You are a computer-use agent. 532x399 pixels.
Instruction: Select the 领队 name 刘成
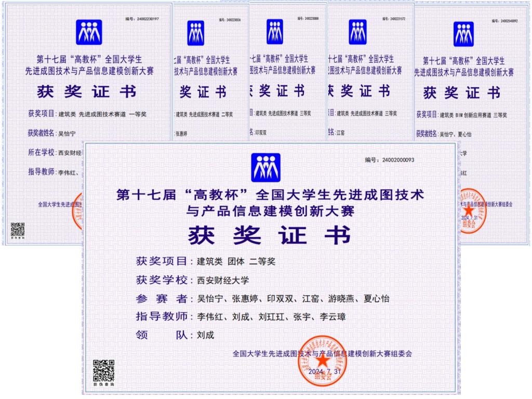pyautogui.click(x=205, y=335)
